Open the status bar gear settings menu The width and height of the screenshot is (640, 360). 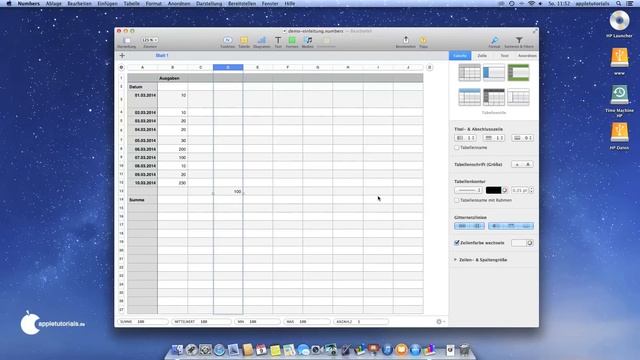440,322
